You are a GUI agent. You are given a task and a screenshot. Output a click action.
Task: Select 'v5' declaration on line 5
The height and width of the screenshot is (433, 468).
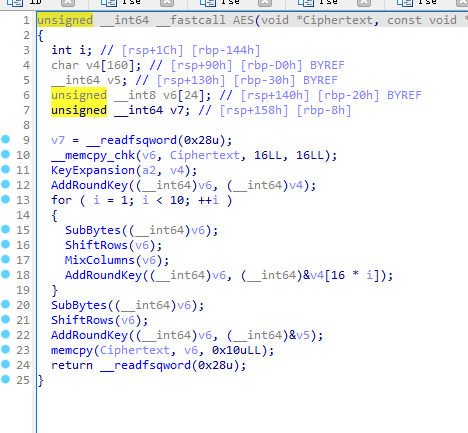click(x=114, y=80)
